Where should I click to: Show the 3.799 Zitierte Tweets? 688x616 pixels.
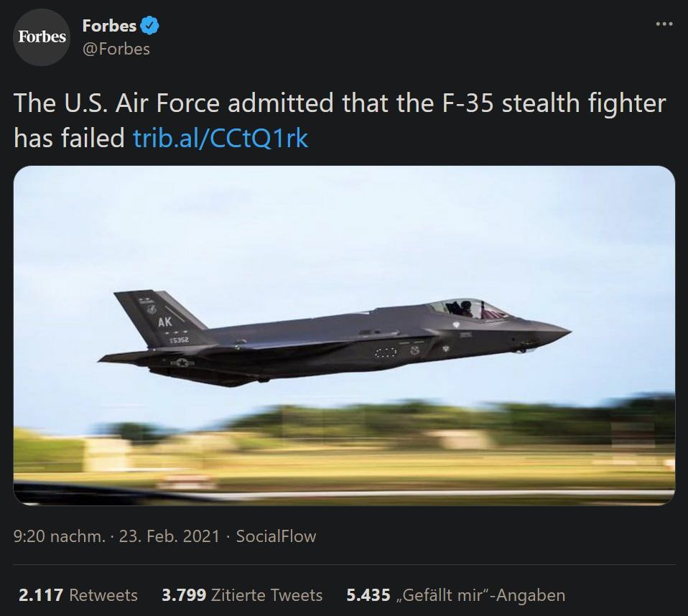(241, 595)
